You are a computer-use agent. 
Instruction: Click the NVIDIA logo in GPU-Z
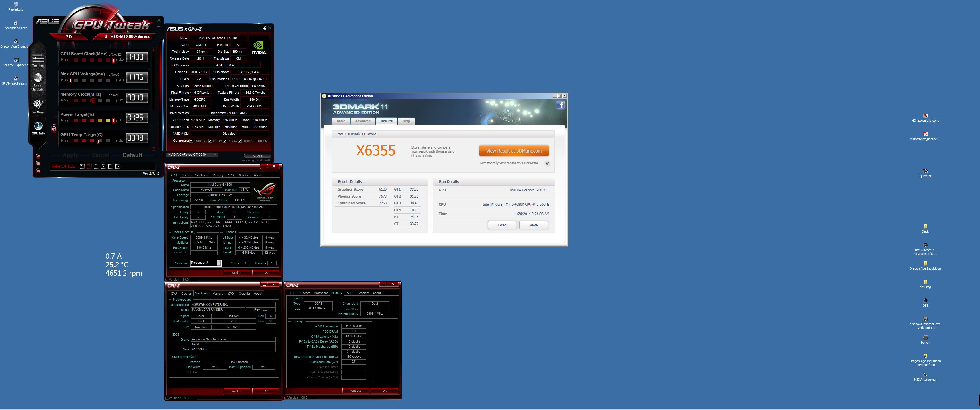click(x=259, y=48)
